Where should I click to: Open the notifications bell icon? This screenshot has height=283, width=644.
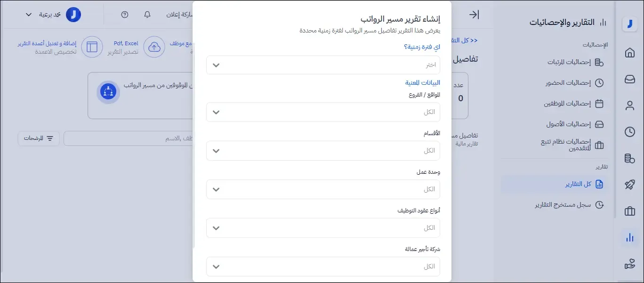(x=147, y=15)
